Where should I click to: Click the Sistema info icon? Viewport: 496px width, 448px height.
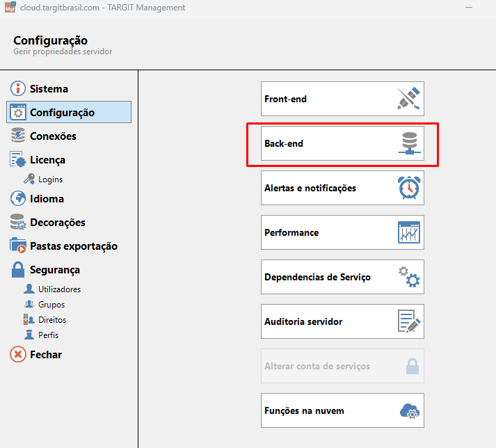17,88
